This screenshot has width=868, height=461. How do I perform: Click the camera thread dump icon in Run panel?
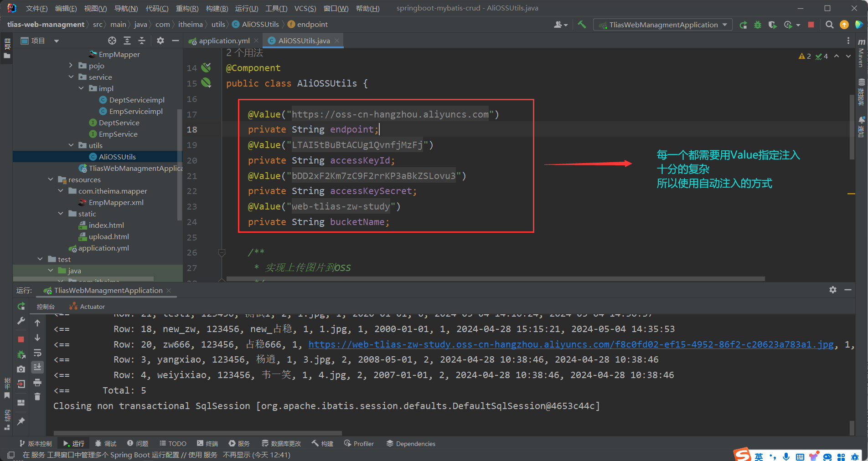point(21,369)
